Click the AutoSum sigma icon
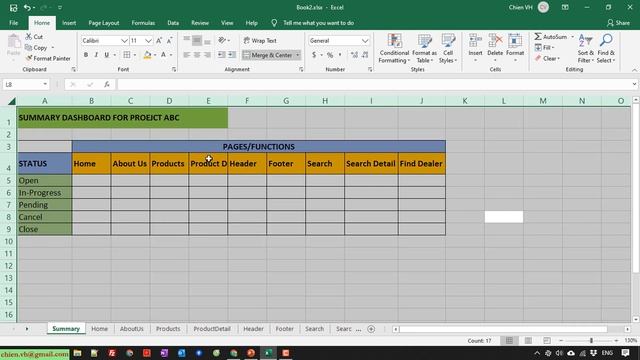 coord(538,37)
